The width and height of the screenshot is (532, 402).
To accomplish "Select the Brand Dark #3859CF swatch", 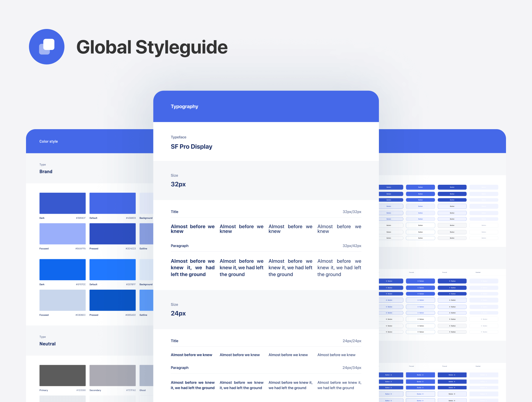I will [x=62, y=203].
